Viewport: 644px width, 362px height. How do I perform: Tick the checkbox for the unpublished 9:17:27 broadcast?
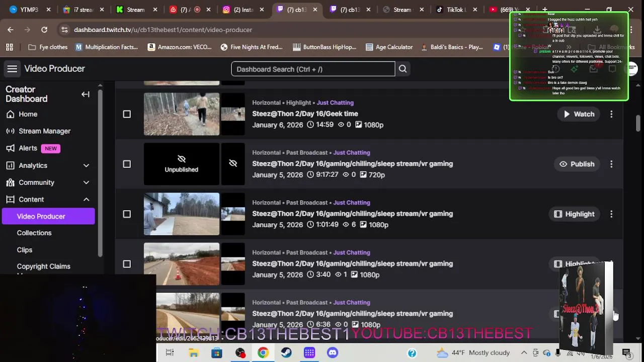point(127,164)
